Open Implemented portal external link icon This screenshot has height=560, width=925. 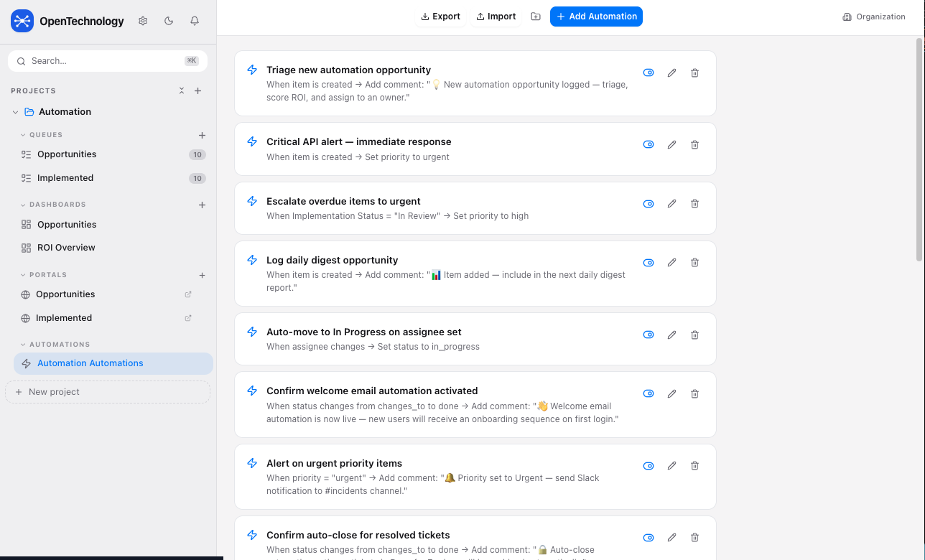188,318
